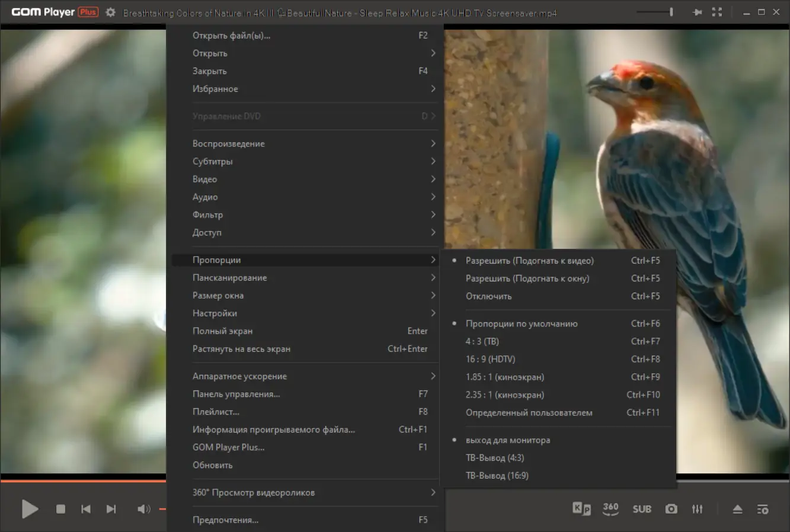Mute the volume speaker icon
Screen dimensions: 790x532
pyautogui.click(x=143, y=509)
